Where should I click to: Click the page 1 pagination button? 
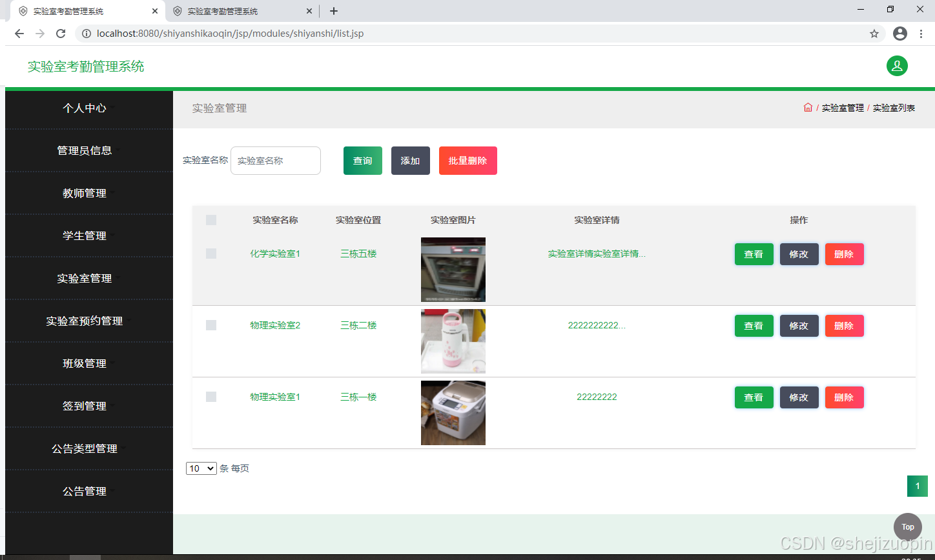point(918,486)
